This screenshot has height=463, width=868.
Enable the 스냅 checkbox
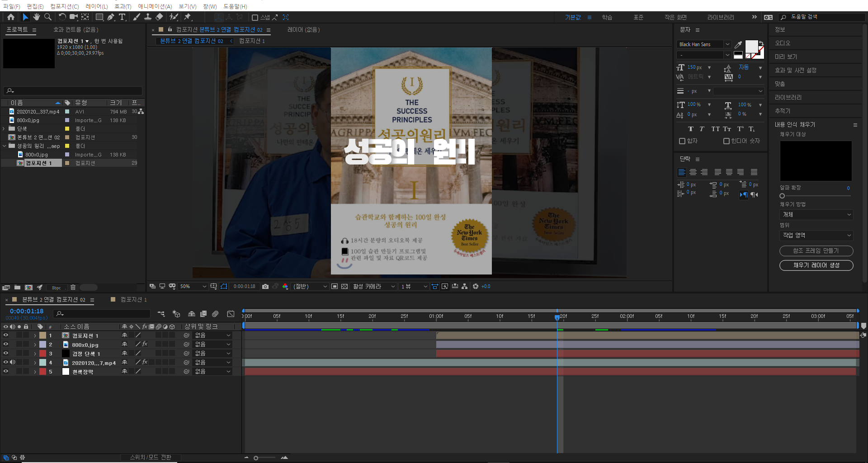coord(255,18)
